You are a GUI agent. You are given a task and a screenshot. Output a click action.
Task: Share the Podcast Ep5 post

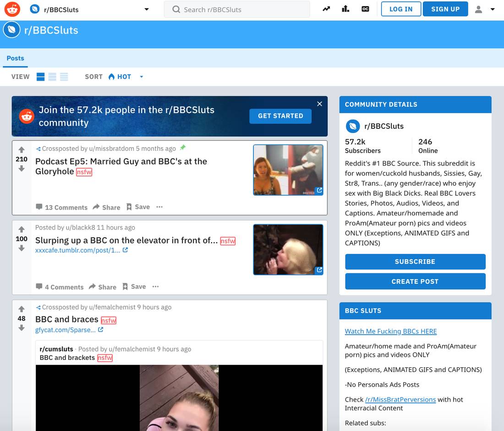(x=106, y=207)
